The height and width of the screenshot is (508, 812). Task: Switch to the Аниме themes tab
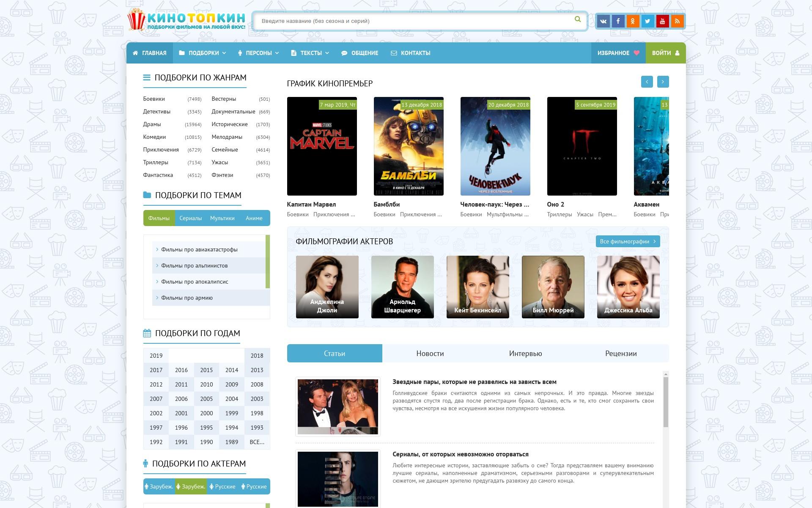[254, 218]
